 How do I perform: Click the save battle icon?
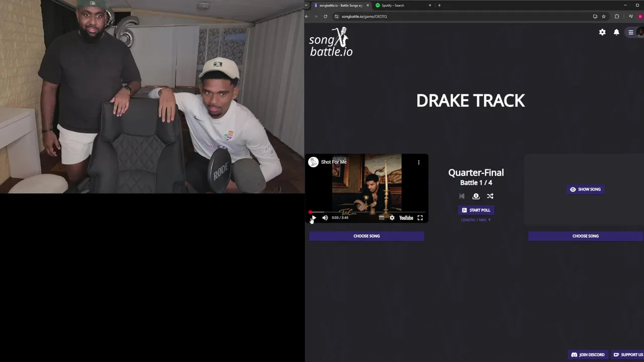(x=476, y=196)
